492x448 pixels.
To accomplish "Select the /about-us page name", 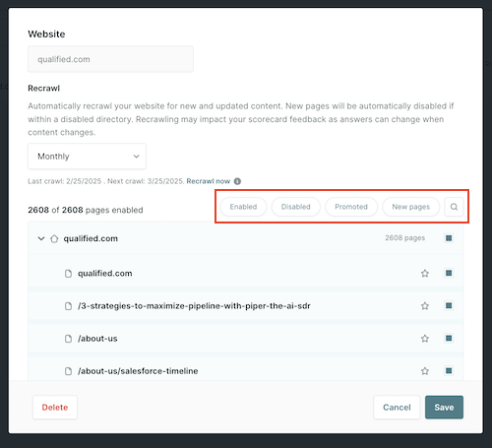I will [x=97, y=339].
